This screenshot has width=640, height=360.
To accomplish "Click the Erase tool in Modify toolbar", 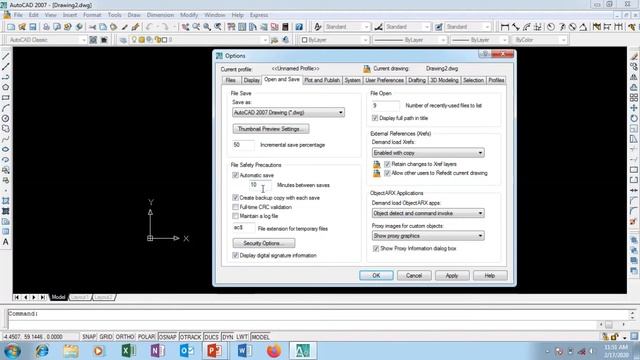I will [634, 56].
